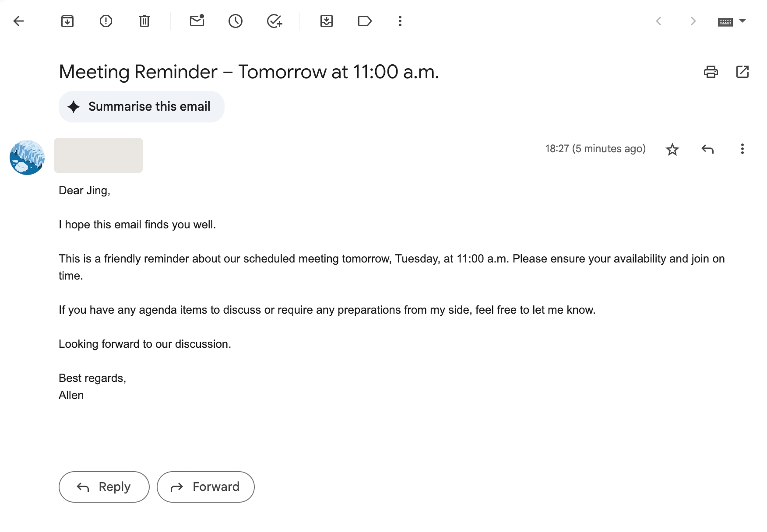Open the Labels icon in toolbar
This screenshot has height=532, width=767.
(365, 21)
